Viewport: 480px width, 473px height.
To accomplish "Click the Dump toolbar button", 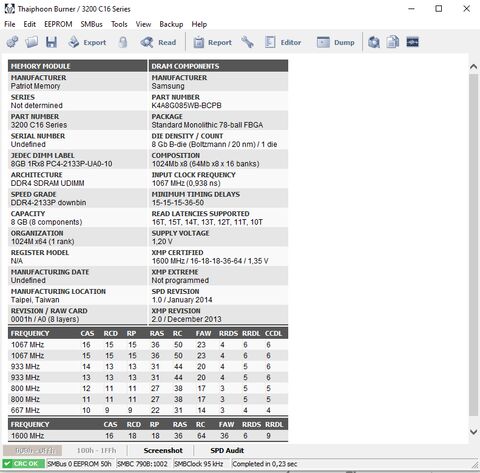I will [335, 42].
